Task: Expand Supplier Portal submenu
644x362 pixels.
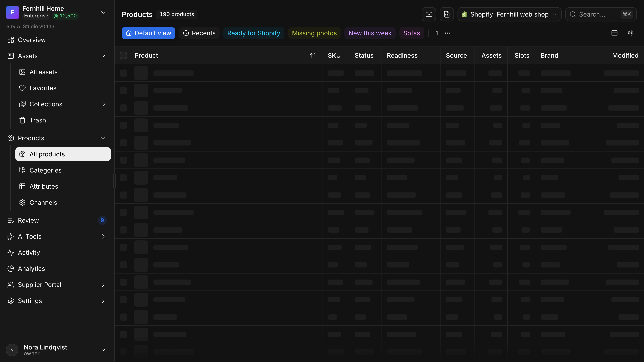Action: point(103,285)
